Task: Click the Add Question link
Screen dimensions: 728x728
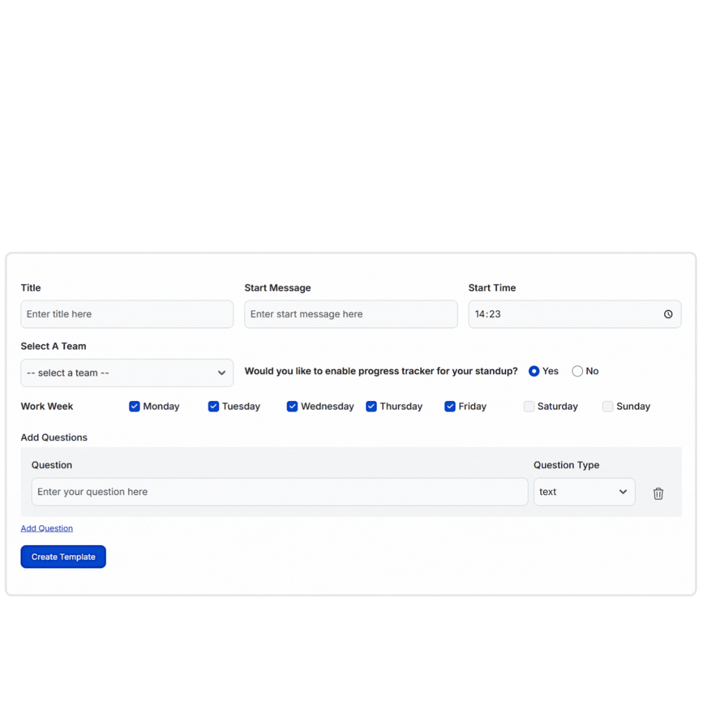Action: 46,528
